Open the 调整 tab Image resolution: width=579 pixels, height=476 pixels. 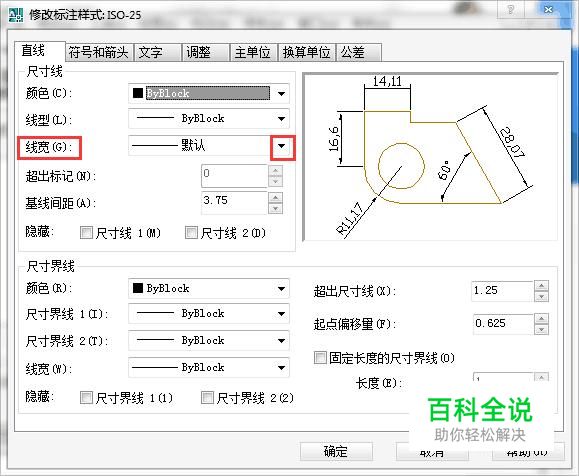coord(205,52)
